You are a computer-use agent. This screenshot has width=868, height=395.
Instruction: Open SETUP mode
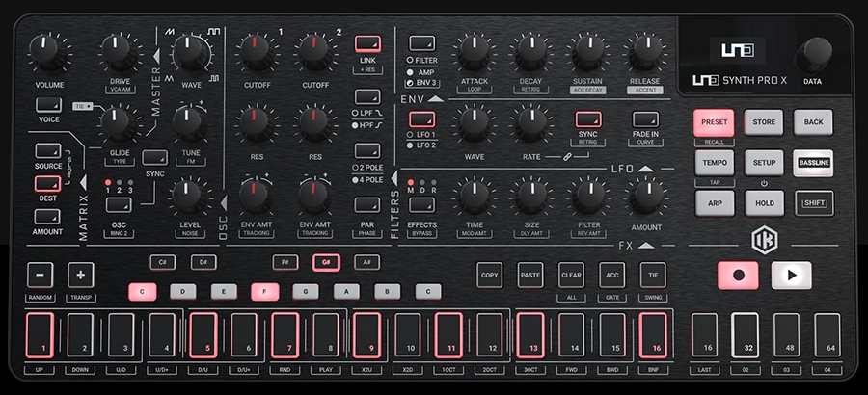pos(764,163)
